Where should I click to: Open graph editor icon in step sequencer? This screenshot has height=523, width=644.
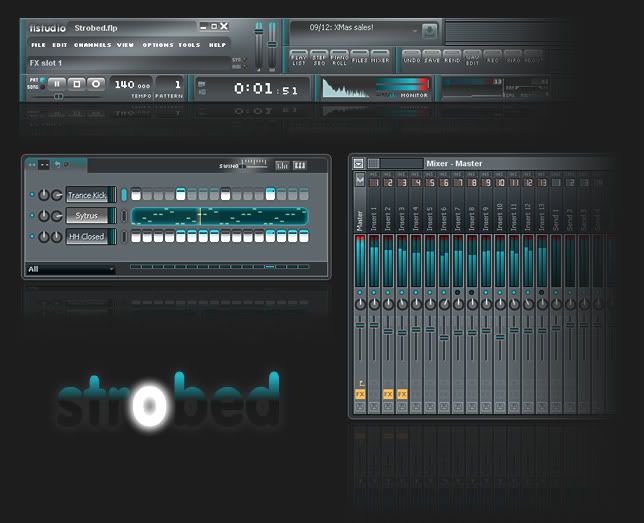coord(282,165)
